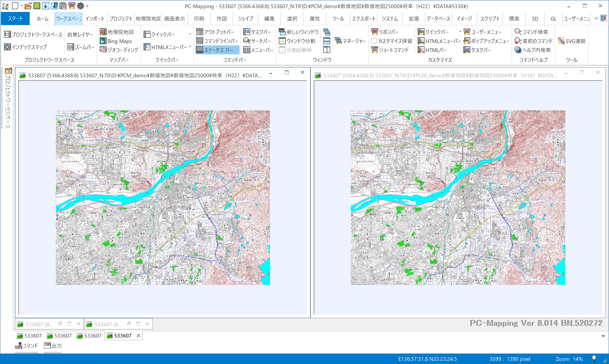This screenshot has width=609, height=364.
Task: Restore the first minimized 533607 window
Action: pos(60,324)
